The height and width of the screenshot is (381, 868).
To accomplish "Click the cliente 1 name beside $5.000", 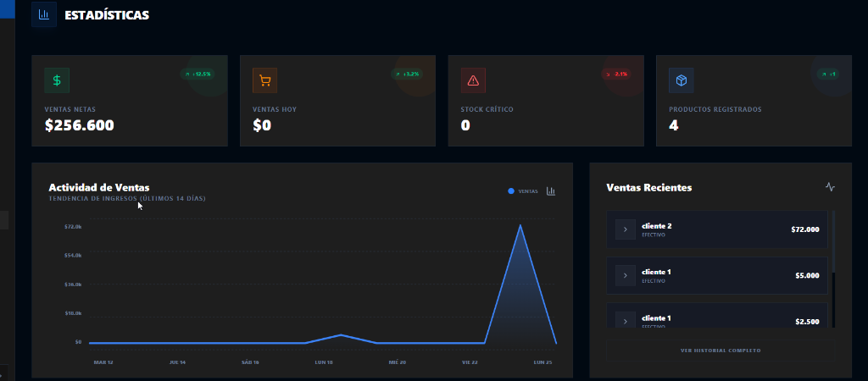I will pyautogui.click(x=657, y=272).
